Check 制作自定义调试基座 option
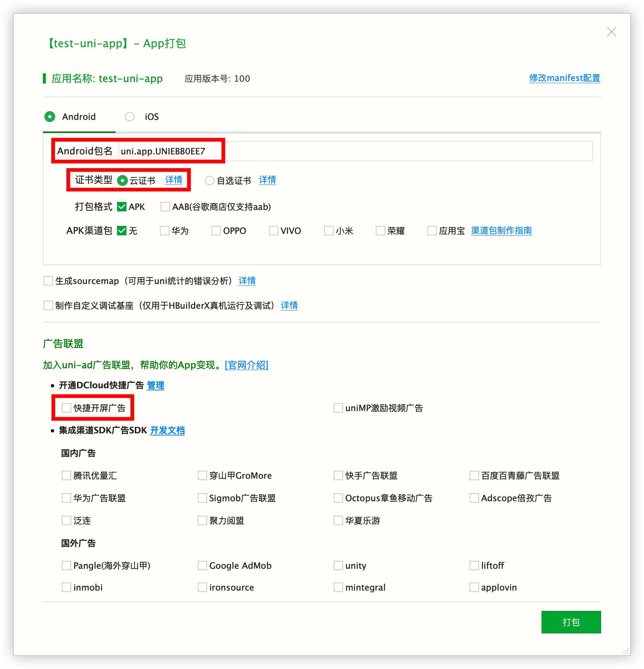Image resolution: width=644 pixels, height=669 pixels. click(48, 305)
